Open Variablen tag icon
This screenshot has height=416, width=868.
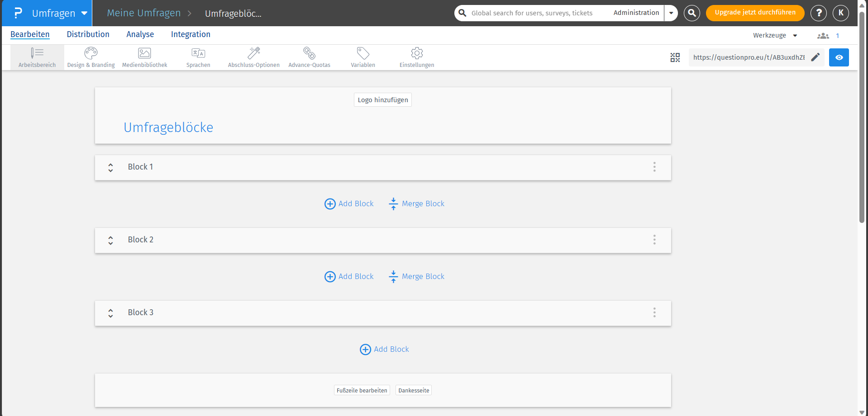363,57
